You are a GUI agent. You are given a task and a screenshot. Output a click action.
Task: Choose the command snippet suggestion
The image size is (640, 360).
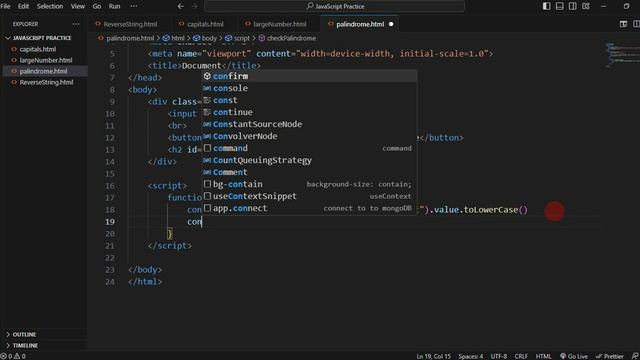pyautogui.click(x=309, y=148)
